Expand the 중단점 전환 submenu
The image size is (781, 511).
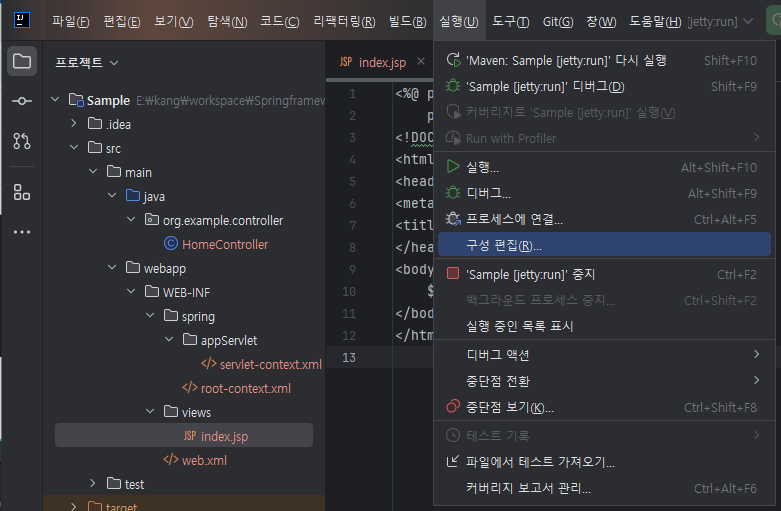(x=604, y=381)
